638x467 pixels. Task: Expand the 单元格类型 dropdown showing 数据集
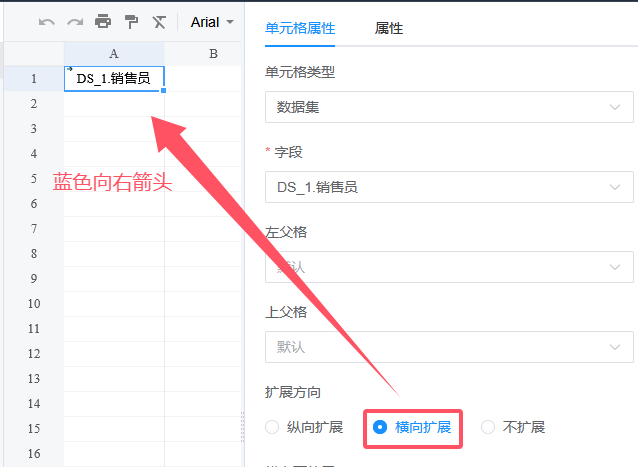click(449, 106)
